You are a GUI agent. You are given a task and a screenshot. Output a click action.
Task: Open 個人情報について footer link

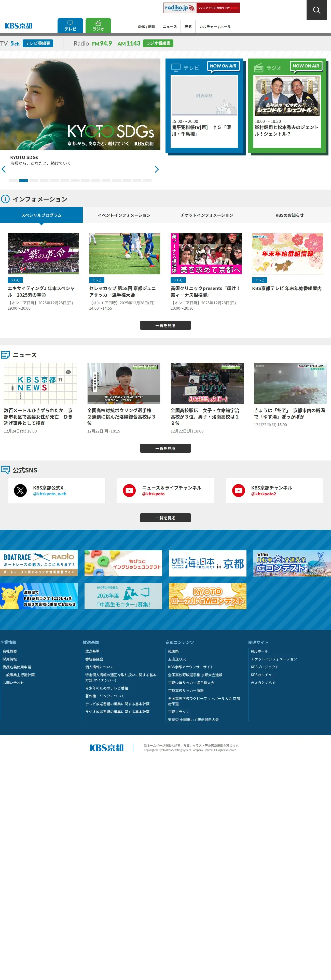point(99,667)
